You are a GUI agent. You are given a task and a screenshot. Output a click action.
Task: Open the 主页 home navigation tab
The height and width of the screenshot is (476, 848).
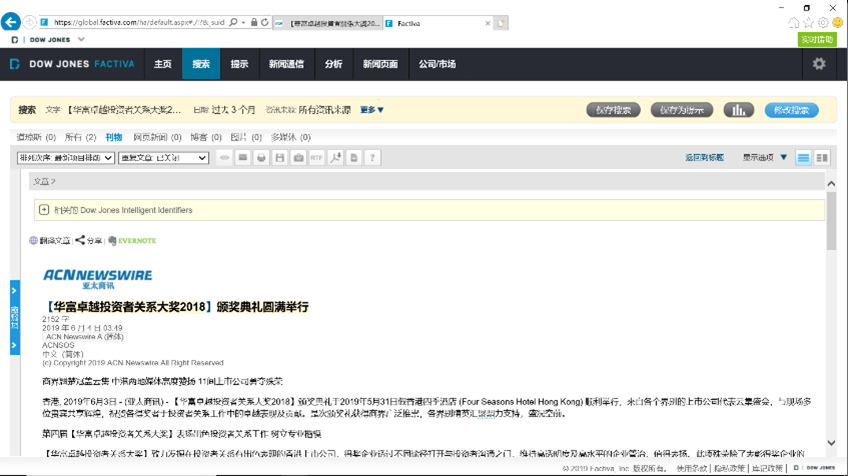pos(163,64)
